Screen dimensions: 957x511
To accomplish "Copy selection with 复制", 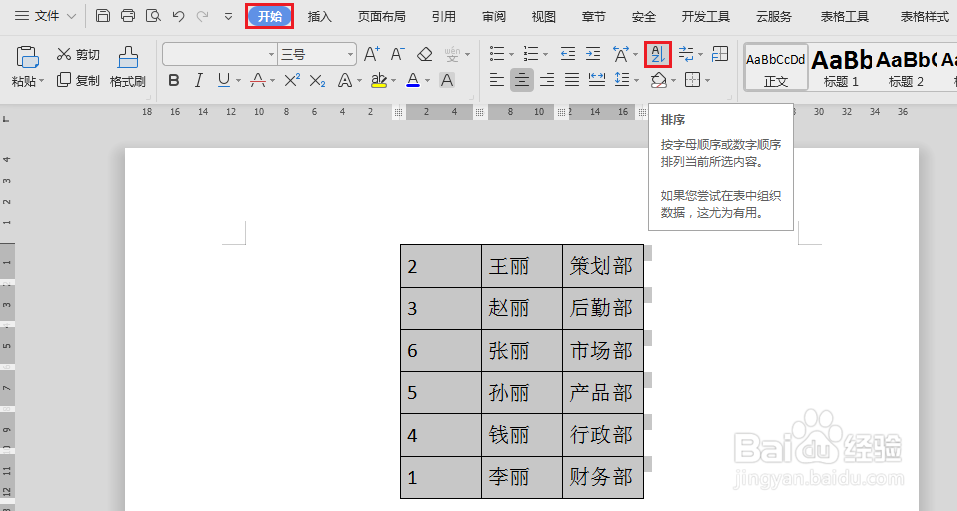I will pyautogui.click(x=78, y=80).
